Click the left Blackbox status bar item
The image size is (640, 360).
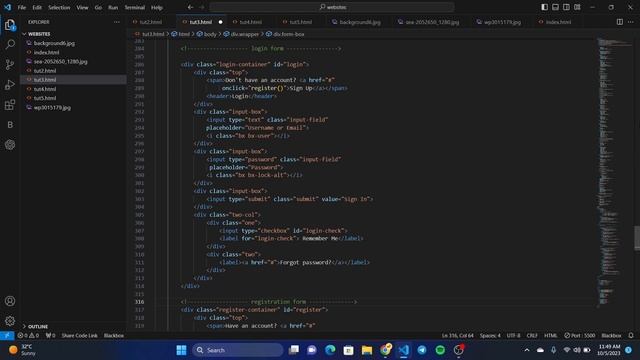pyautogui.click(x=114, y=336)
